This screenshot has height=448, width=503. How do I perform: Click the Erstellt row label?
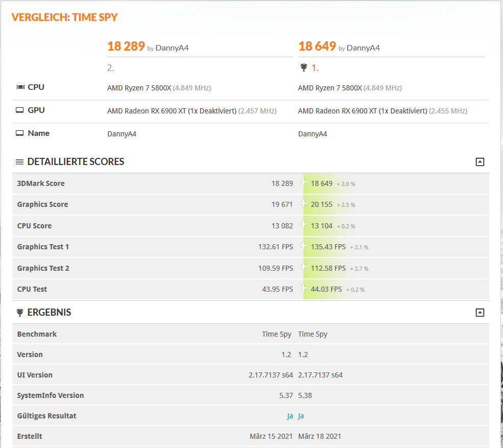pyautogui.click(x=30, y=436)
